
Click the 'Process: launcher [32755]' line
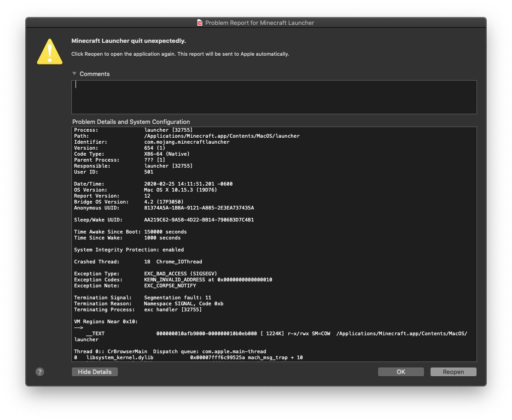pyautogui.click(x=133, y=130)
